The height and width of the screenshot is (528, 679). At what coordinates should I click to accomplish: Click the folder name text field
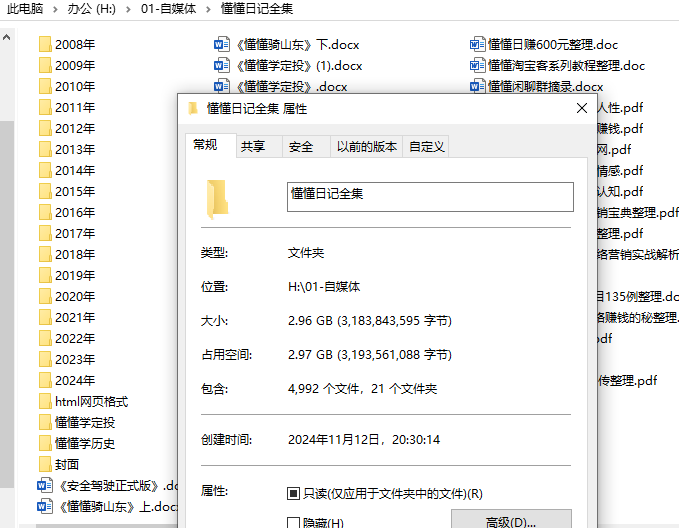point(430,196)
